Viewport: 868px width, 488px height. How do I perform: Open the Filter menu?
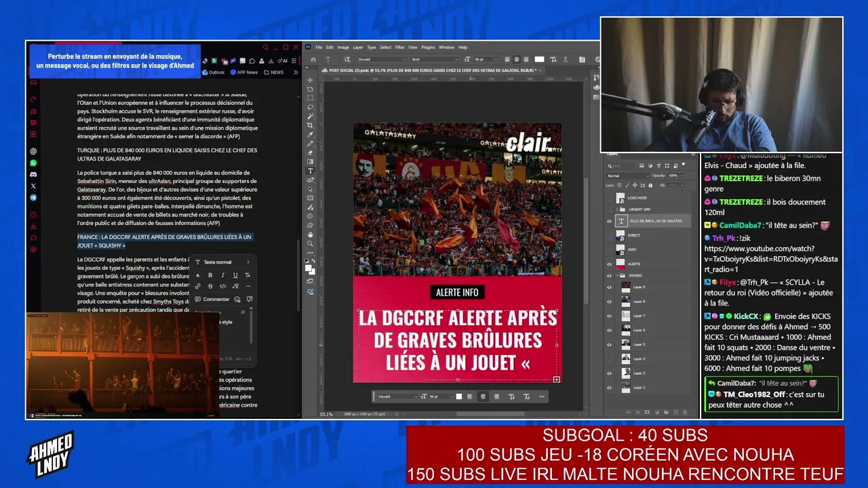[400, 47]
